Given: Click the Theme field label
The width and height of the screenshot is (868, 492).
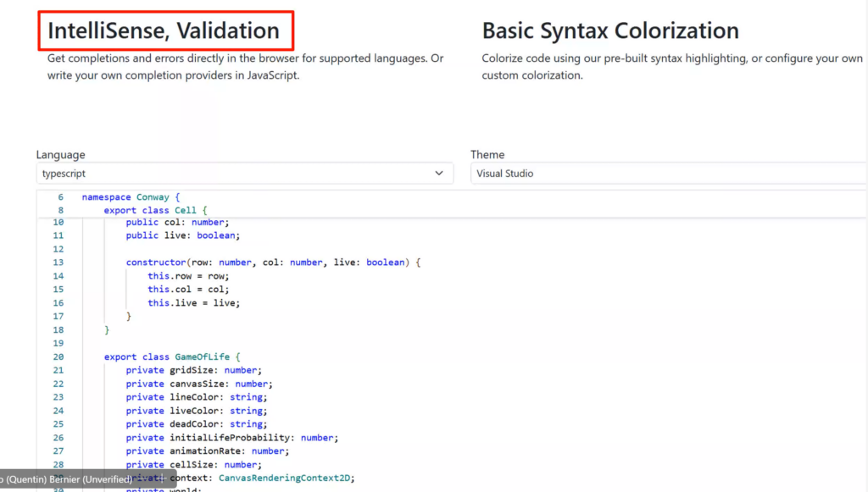Looking at the screenshot, I should 487,155.
